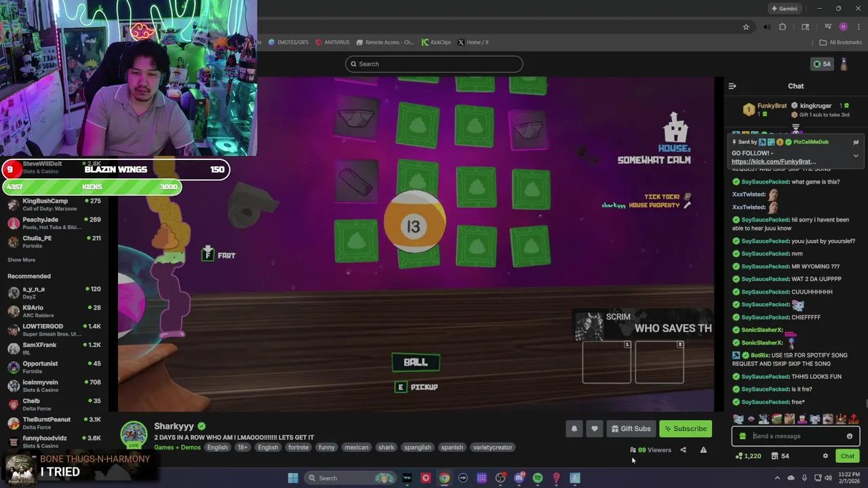Open profile avatar menu top right
Image resolution: width=868 pixels, height=488 pixels.
coord(844,64)
